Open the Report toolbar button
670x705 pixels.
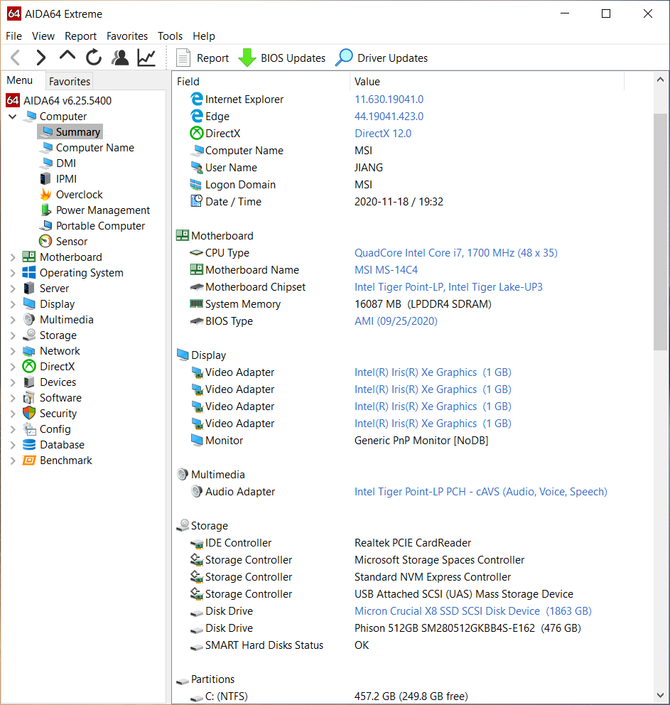(x=202, y=58)
